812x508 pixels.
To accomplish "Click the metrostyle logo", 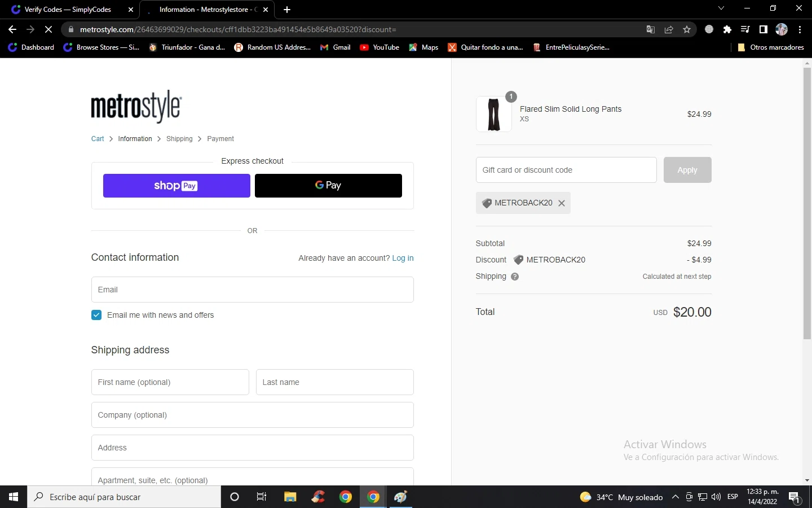I will point(136,106).
